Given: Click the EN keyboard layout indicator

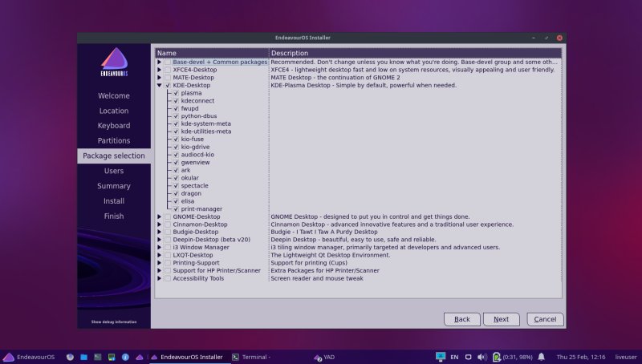Looking at the screenshot, I should (454, 357).
